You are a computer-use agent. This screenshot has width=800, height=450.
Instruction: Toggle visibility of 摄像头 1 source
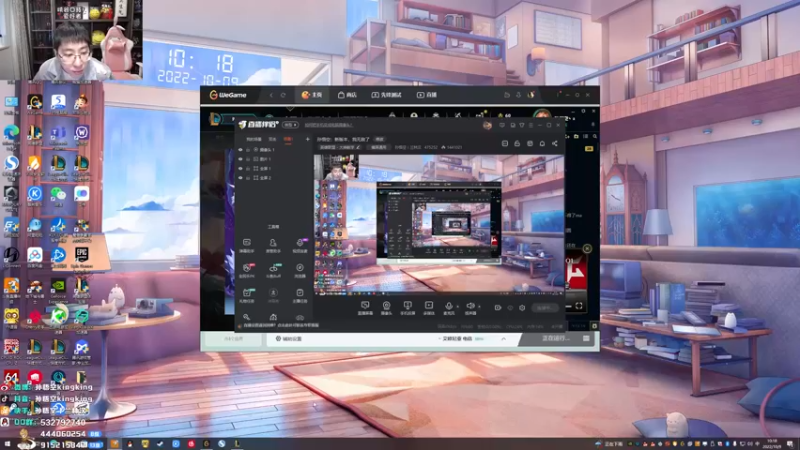click(240, 150)
